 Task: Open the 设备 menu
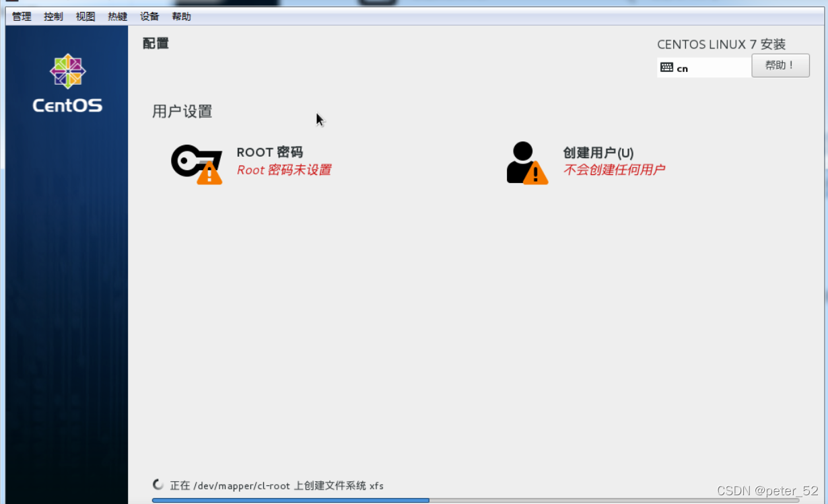[149, 17]
